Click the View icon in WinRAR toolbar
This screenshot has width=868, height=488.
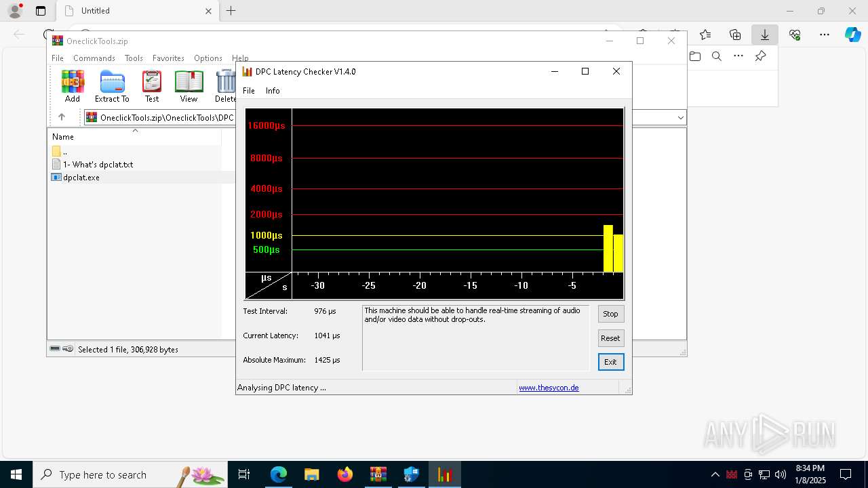point(189,86)
